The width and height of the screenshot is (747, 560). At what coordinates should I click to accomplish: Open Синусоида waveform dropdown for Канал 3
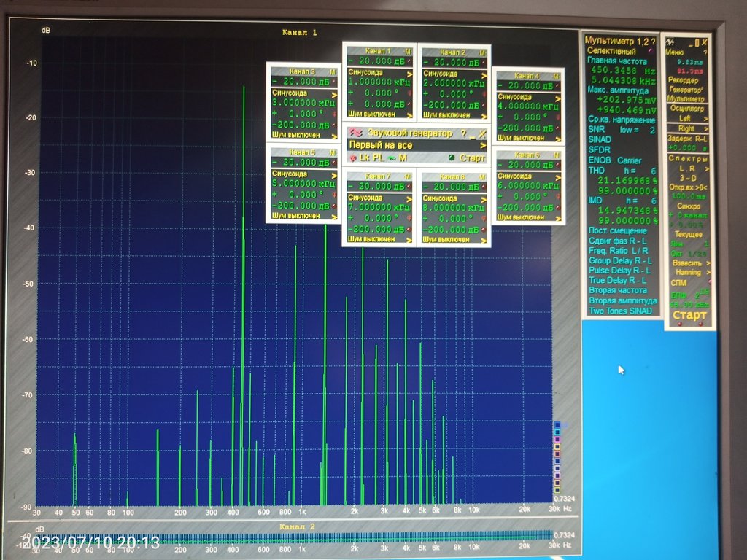point(334,93)
